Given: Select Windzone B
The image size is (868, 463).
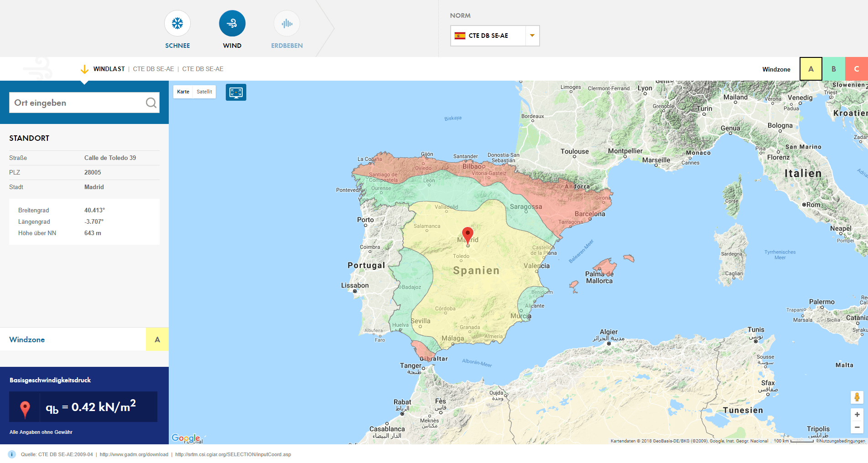Looking at the screenshot, I should click(833, 69).
